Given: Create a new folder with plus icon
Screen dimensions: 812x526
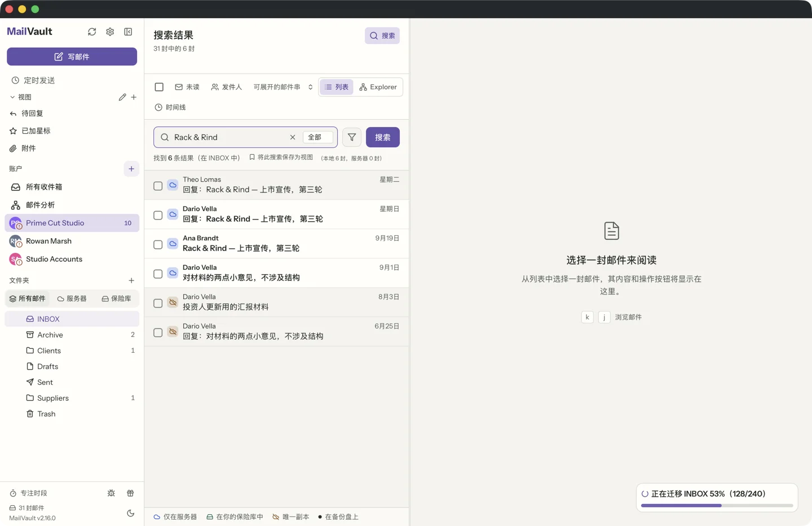Looking at the screenshot, I should (131, 280).
